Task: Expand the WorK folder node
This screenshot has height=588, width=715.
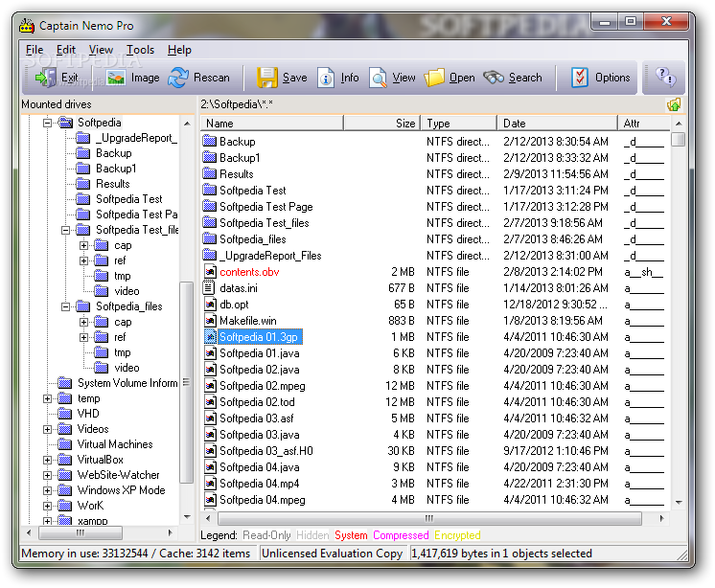Action: point(47,506)
